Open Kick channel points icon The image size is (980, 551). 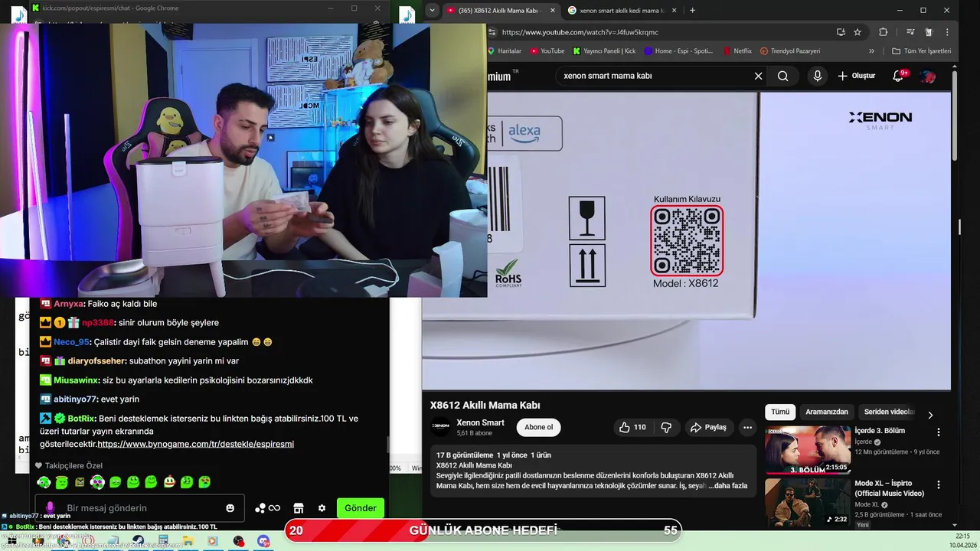[267, 508]
